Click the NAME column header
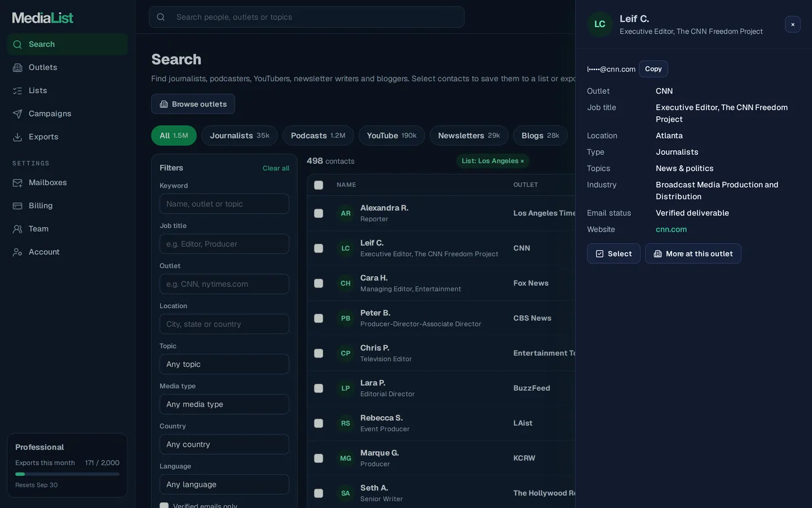 346,185
